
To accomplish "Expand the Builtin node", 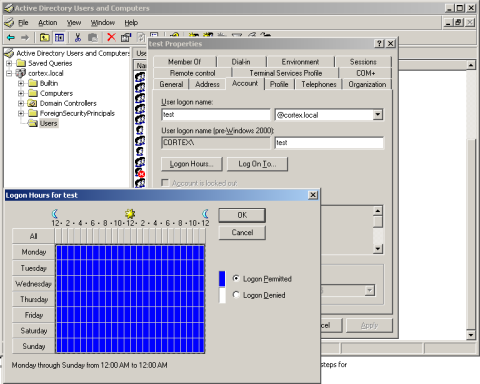I will [x=21, y=83].
